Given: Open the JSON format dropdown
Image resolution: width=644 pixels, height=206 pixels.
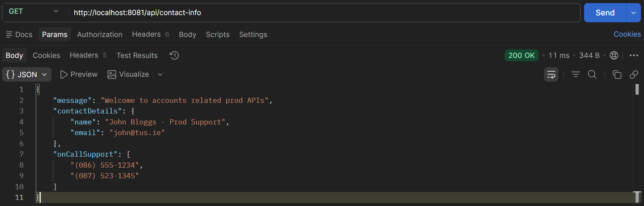Looking at the screenshot, I should click(27, 74).
